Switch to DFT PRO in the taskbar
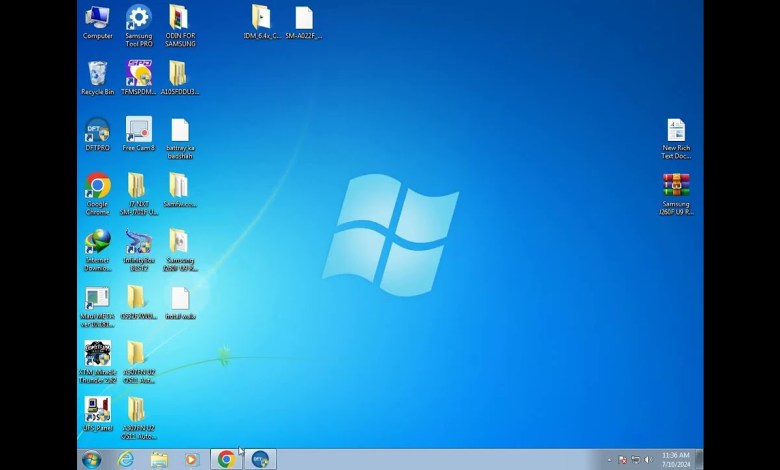Viewport: 780px width, 470px height. 260,460
